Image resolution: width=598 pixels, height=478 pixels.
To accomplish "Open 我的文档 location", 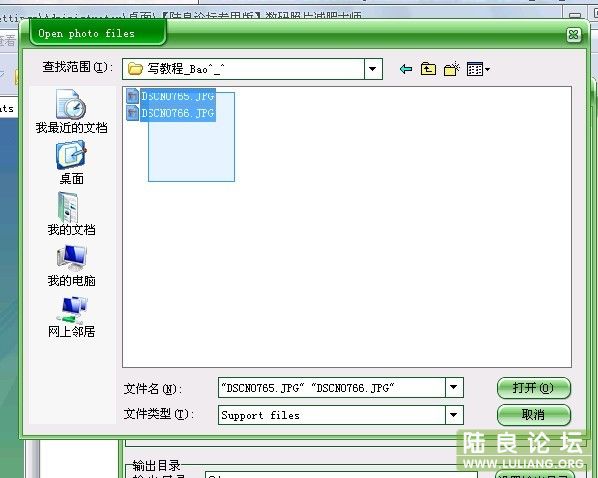I will 71,214.
